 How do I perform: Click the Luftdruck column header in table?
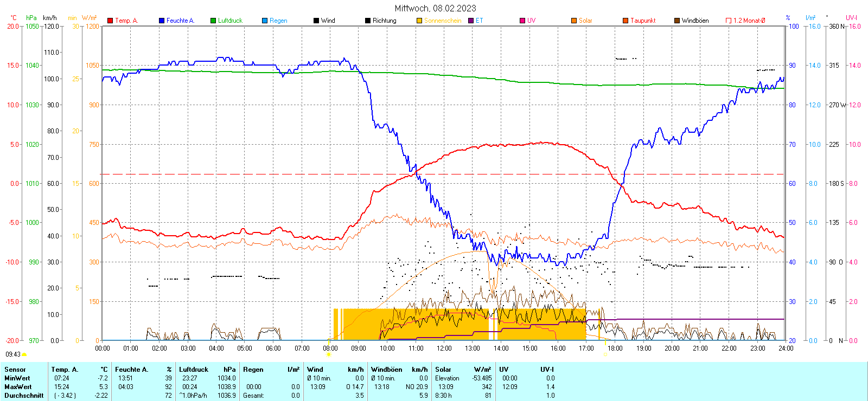194,370
